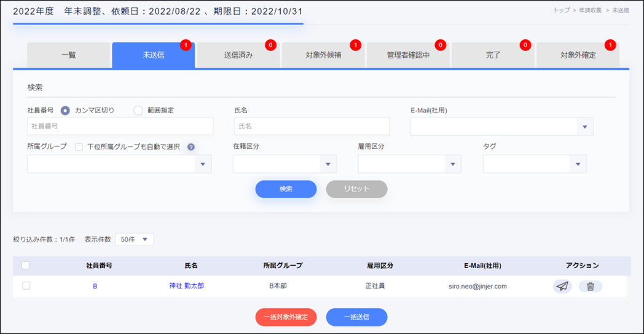Screen dimensions: 644x334
Task: Change 表示件数 using the 50件 dropdown
Action: 134,239
